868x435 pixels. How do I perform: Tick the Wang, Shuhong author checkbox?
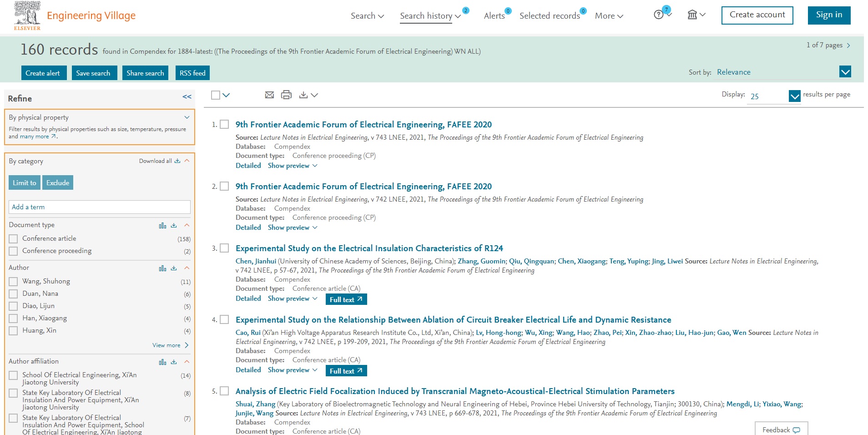click(x=13, y=282)
